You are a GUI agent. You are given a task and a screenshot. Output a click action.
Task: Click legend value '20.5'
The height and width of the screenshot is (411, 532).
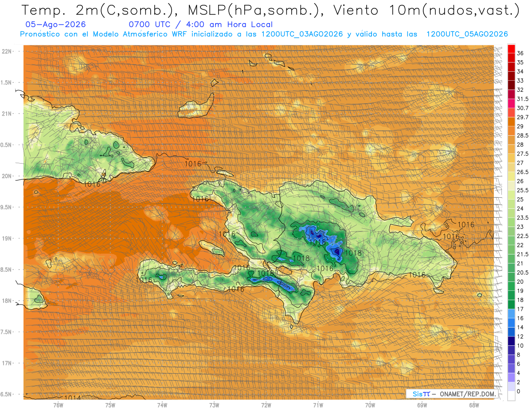point(523,272)
